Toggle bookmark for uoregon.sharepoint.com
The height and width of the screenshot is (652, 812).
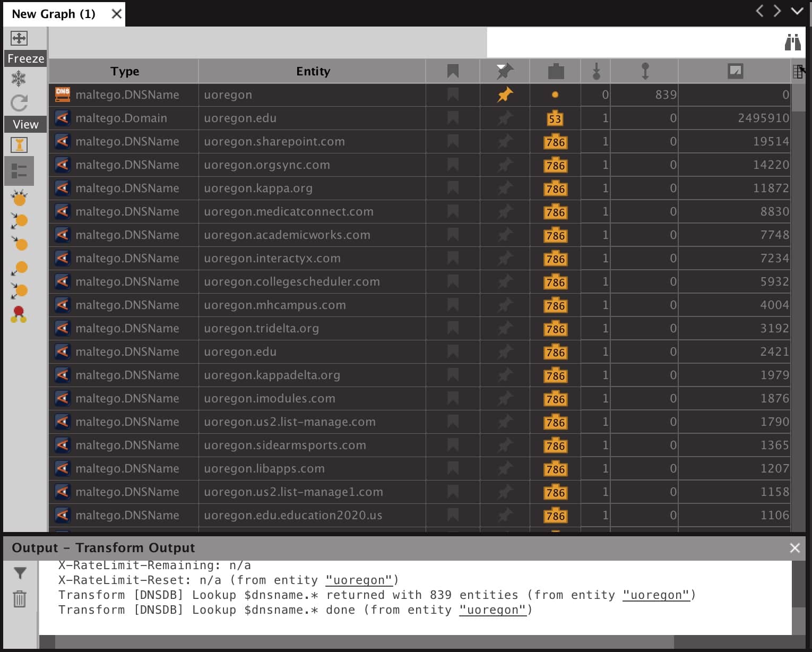coord(453,141)
